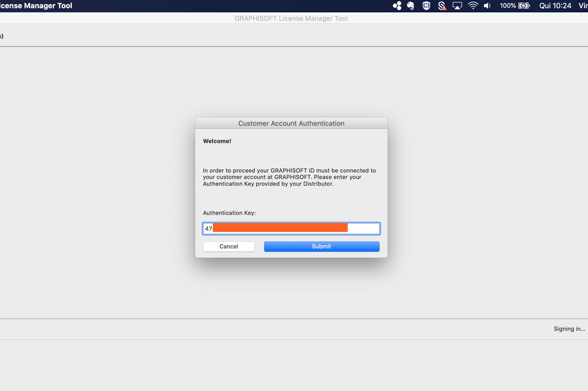The width and height of the screenshot is (588, 391).
Task: Click the battery status icon
Action: click(x=524, y=6)
